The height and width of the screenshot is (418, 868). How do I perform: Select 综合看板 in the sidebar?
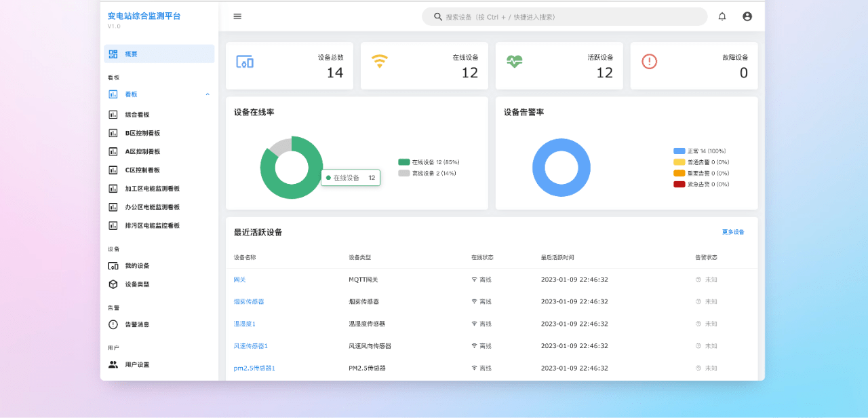137,115
